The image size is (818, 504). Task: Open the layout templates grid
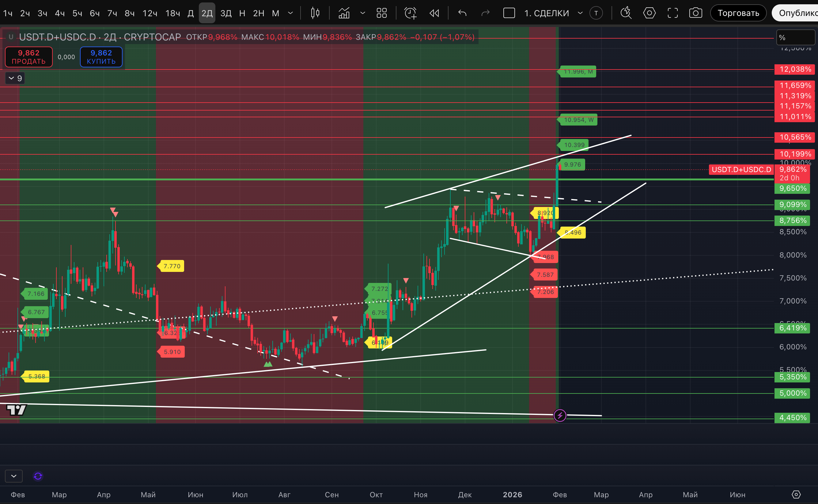pos(381,13)
